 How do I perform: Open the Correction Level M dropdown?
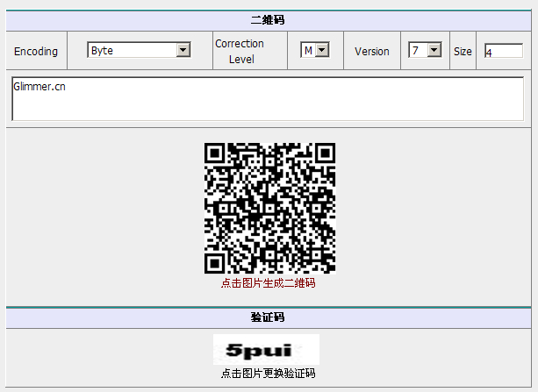click(x=314, y=50)
